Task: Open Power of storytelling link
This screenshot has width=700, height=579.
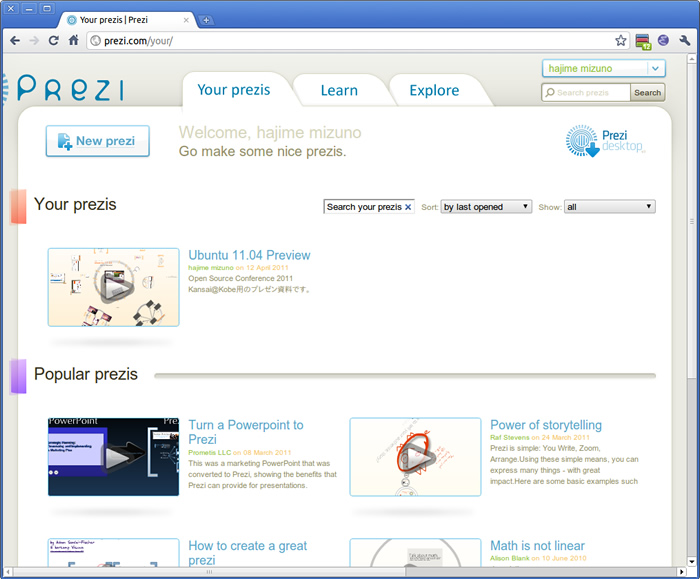Action: [546, 425]
